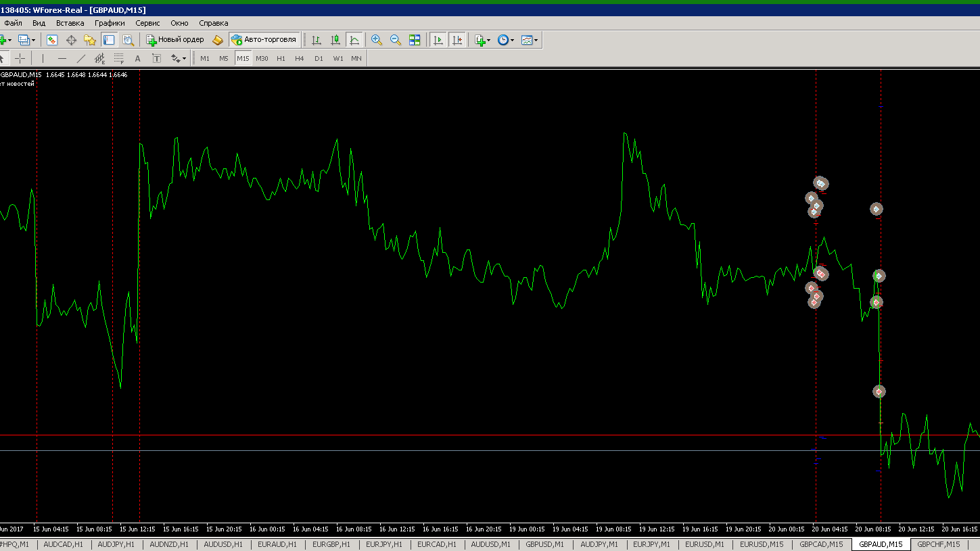Zoom in on the chart
This screenshot has height=551, width=980.
click(x=377, y=40)
